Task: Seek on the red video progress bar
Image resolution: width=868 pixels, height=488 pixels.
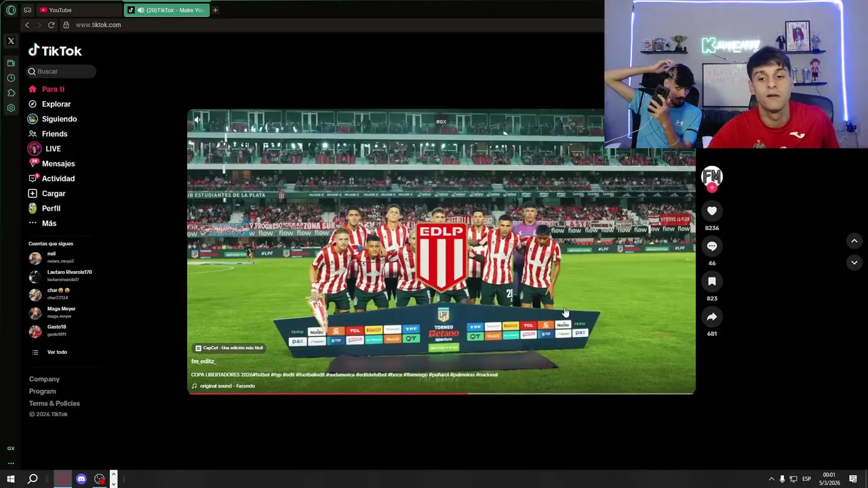Action: pos(441,393)
